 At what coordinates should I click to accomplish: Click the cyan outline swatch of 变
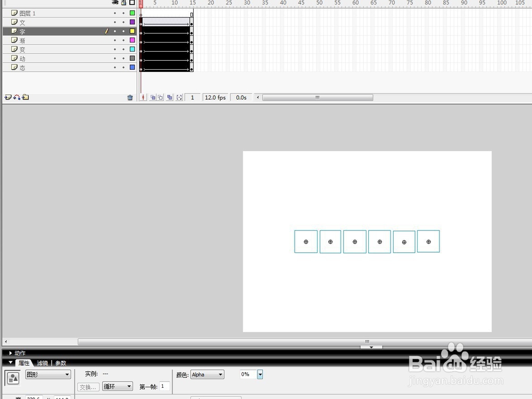(x=132, y=49)
